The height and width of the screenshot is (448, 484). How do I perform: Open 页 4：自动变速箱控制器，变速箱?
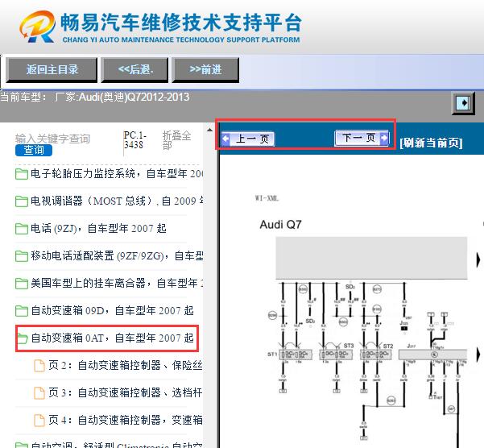click(126, 421)
